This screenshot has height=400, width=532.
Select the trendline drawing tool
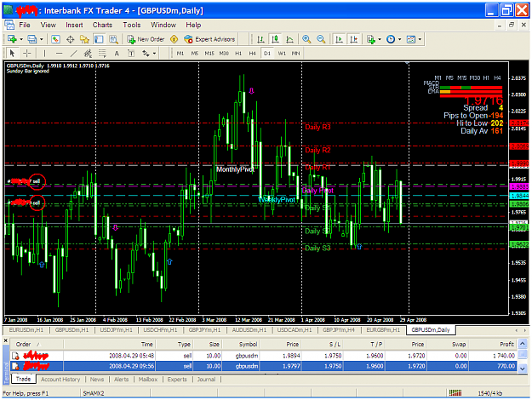(73, 54)
